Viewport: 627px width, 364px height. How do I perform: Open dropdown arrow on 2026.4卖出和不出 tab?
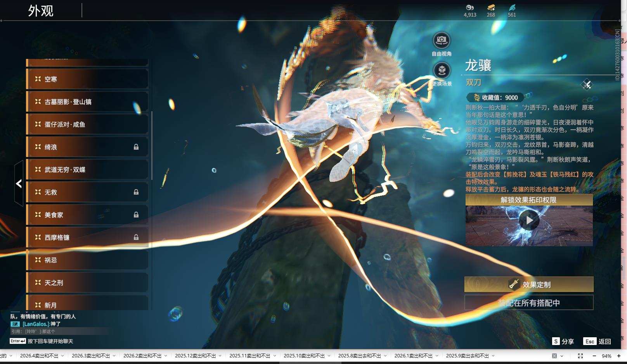(x=63, y=356)
